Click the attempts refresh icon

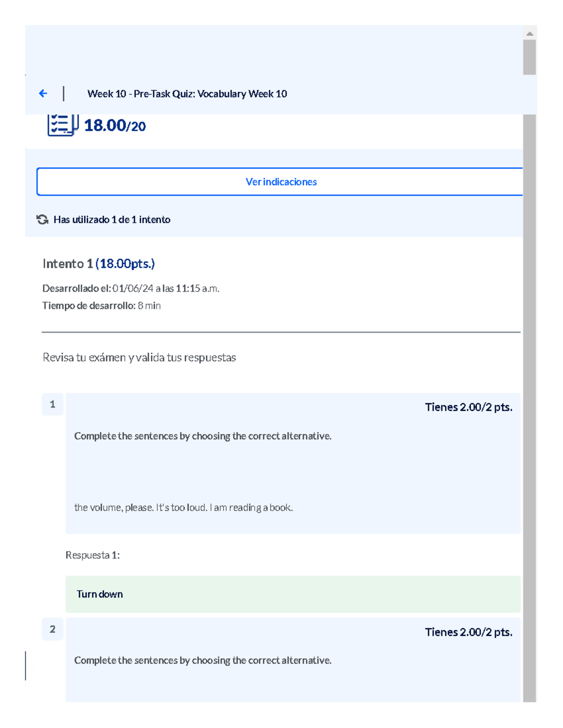[43, 219]
